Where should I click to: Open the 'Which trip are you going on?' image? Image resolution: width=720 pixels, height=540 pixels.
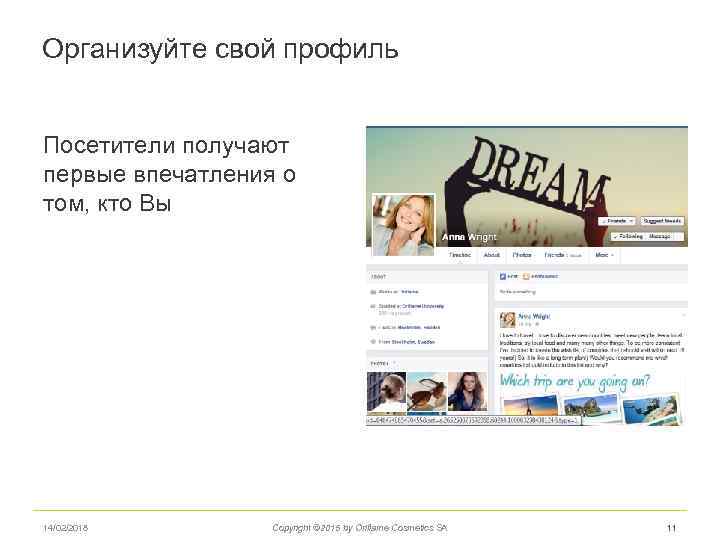591,398
